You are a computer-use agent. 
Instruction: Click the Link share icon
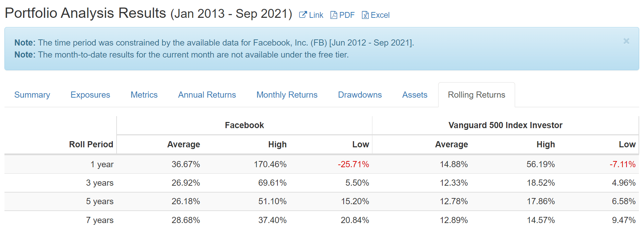[303, 15]
